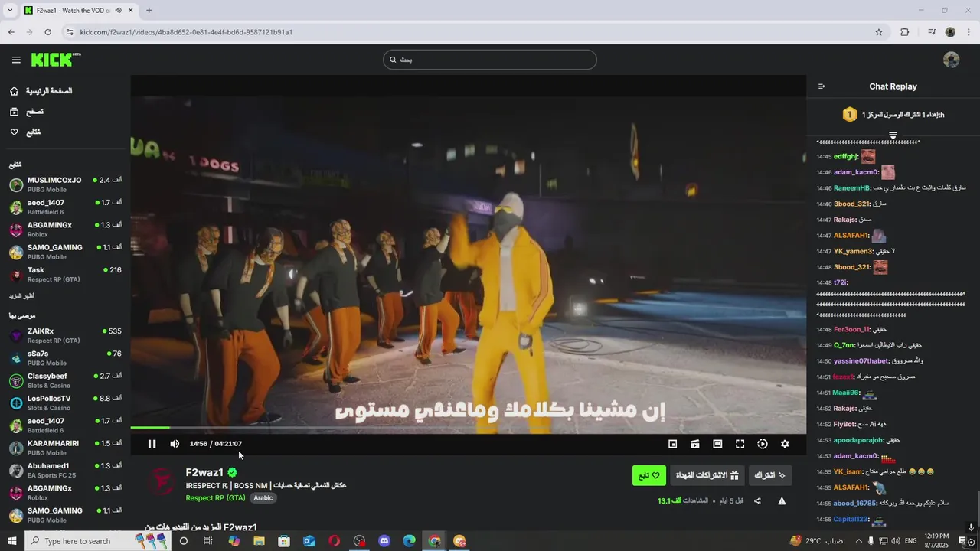Mute the tab via speaker icon

point(118,11)
